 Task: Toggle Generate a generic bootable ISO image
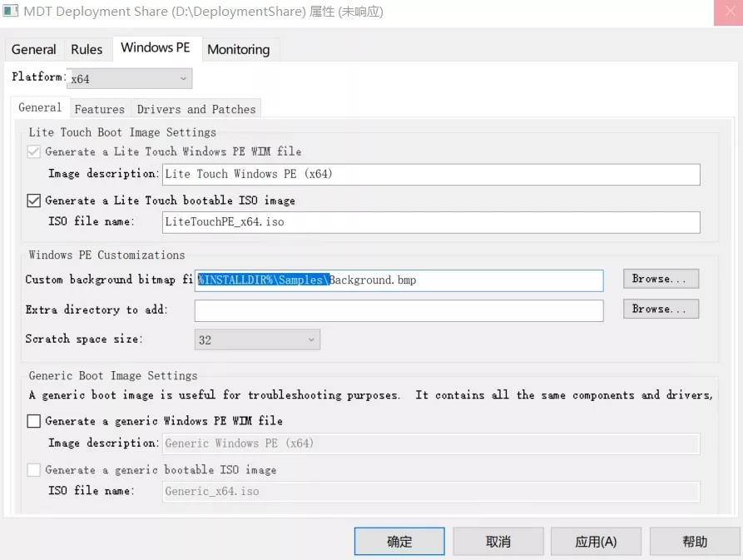pos(34,470)
